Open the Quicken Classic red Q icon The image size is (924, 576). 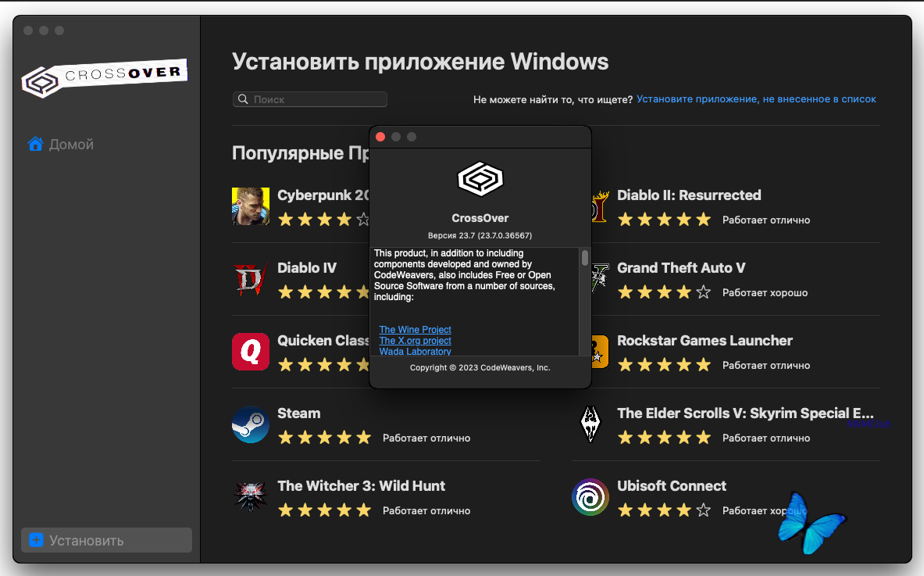tap(251, 352)
